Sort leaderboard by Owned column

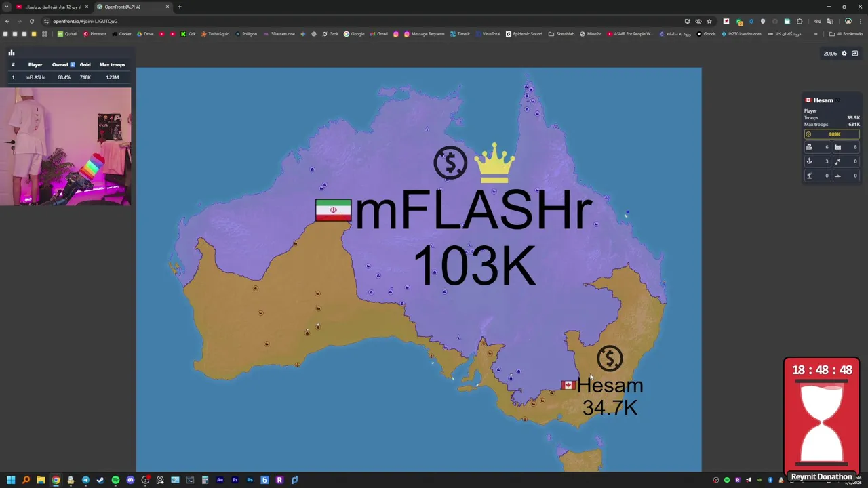(x=63, y=65)
